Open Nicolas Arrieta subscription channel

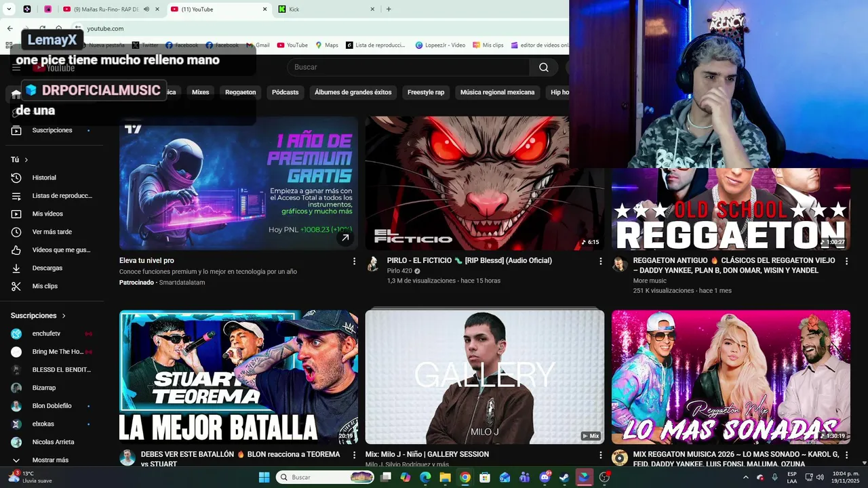pyautogui.click(x=52, y=442)
